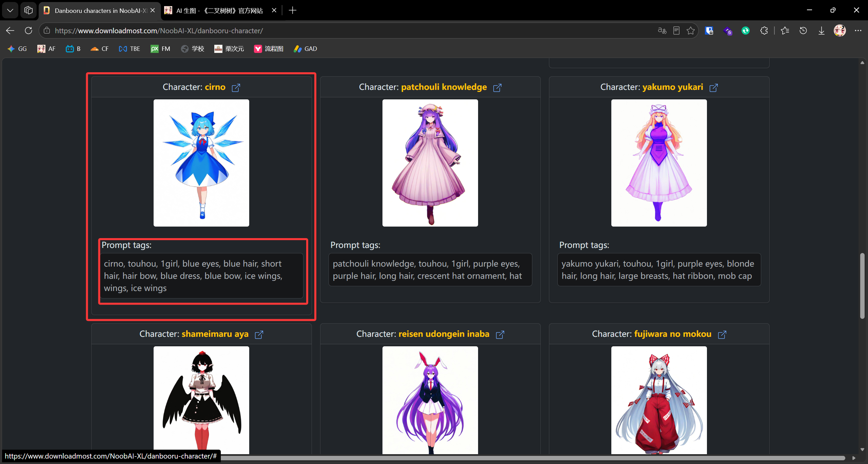Screen dimensions: 868x464
Task: Open the Favorites list icon
Action: [x=785, y=31]
